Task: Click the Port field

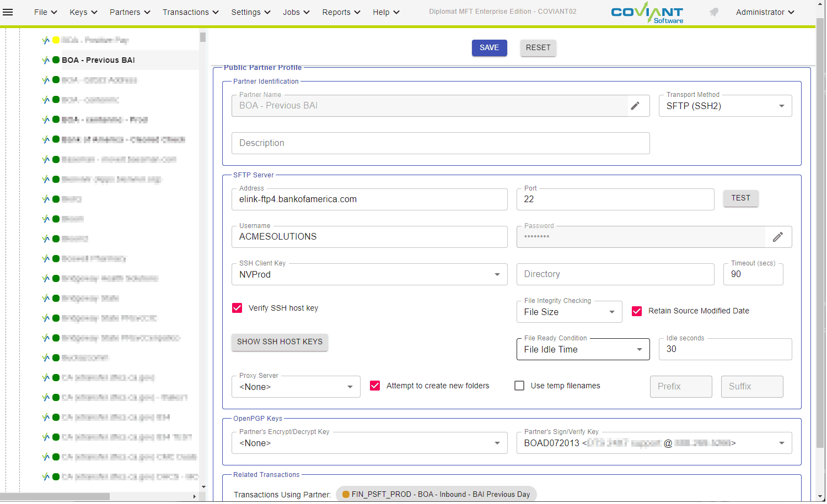Action: point(615,199)
